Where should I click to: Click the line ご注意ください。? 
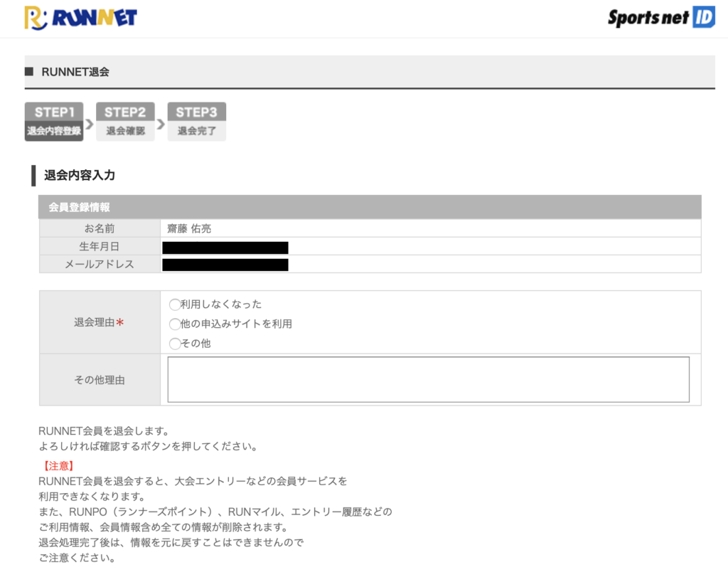click(77, 558)
